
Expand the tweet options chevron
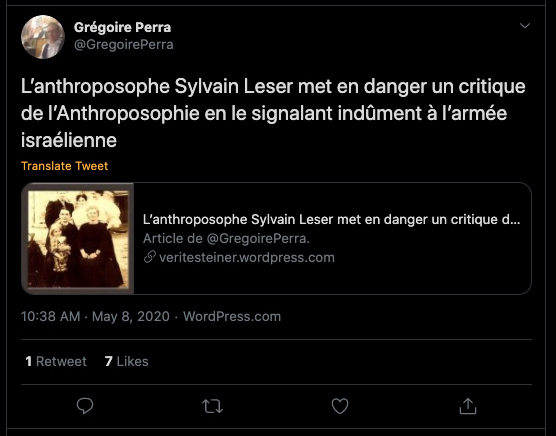525,26
